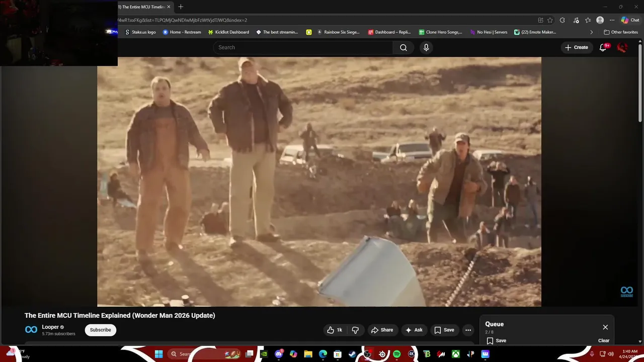The width and height of the screenshot is (644, 362).
Task: Click the Snapchat bookmark icon
Action: tap(308, 32)
